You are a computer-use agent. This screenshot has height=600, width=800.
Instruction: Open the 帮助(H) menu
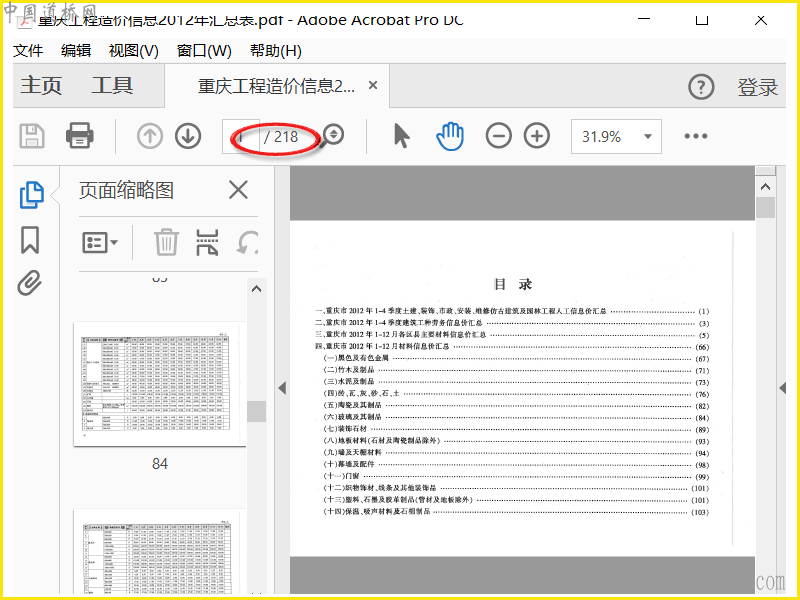(x=276, y=51)
